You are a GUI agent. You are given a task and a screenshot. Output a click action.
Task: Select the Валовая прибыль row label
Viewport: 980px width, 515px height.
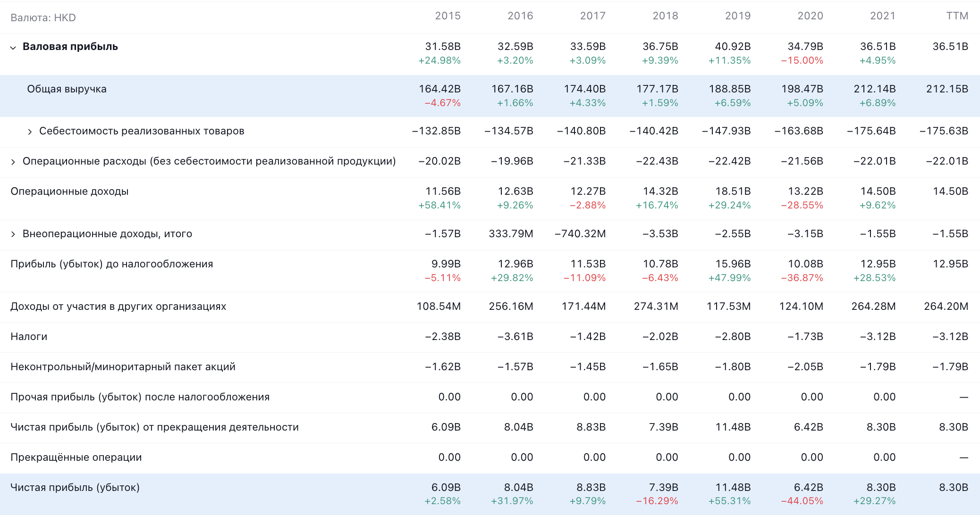[x=70, y=47]
